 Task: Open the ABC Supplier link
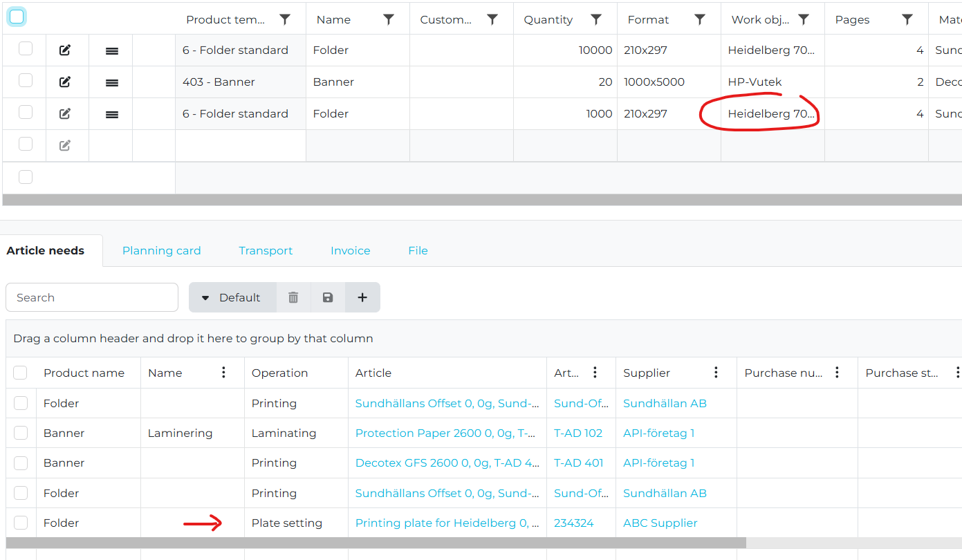click(x=660, y=523)
